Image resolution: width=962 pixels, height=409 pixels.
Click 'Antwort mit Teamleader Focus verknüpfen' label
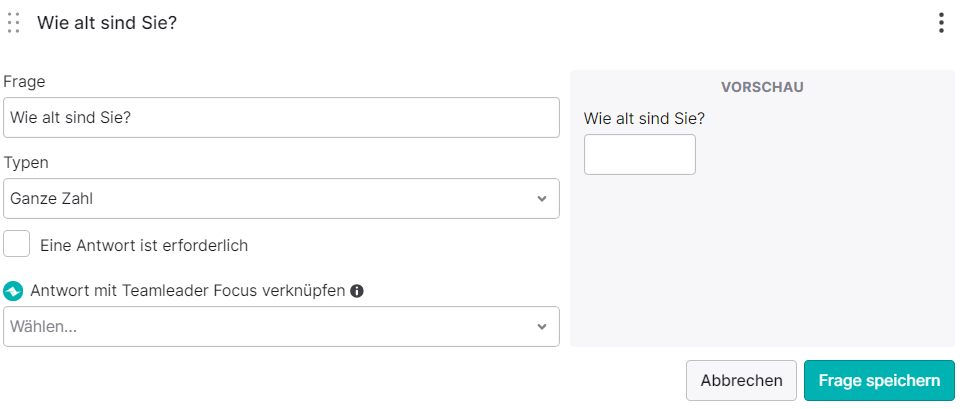(188, 291)
